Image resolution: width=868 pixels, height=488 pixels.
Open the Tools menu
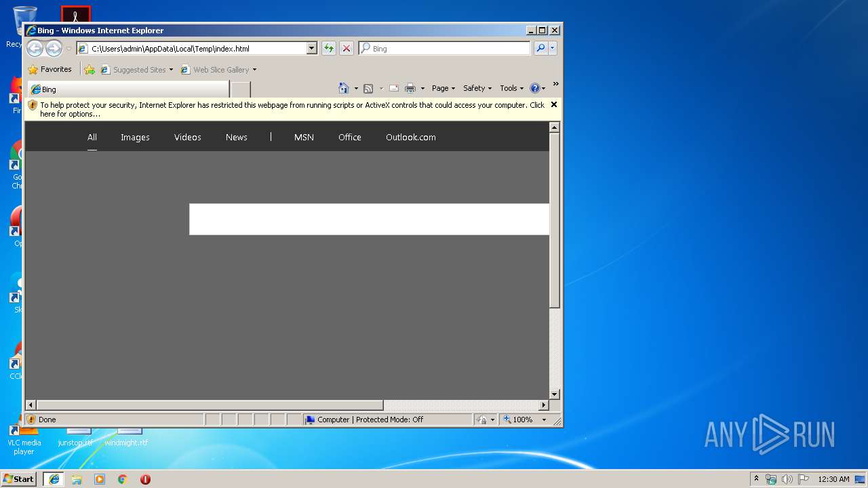[512, 88]
